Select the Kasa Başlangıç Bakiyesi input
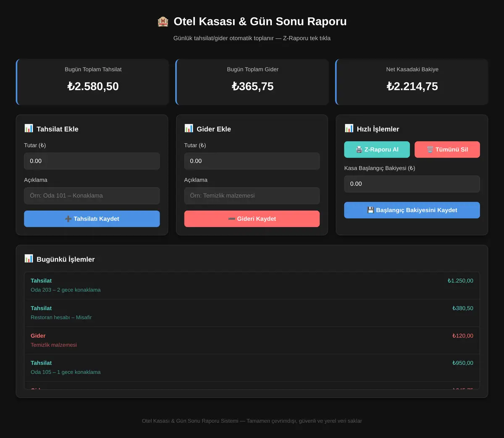Screen dimensions: 504x438 412,184
